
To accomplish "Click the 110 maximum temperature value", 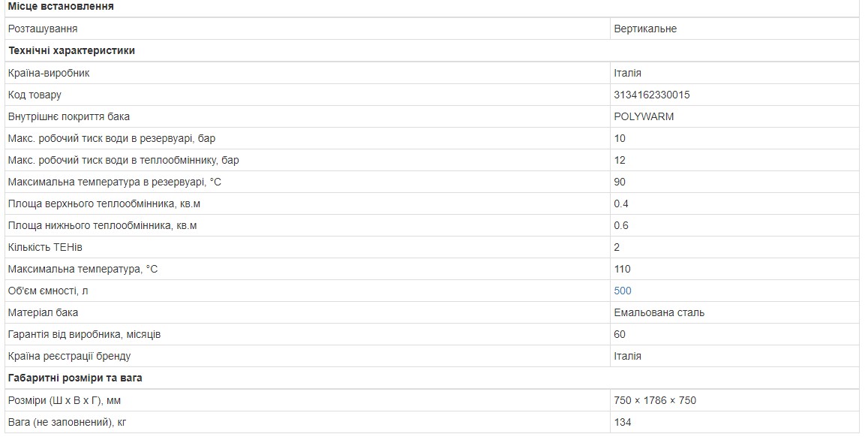I will [622, 269].
